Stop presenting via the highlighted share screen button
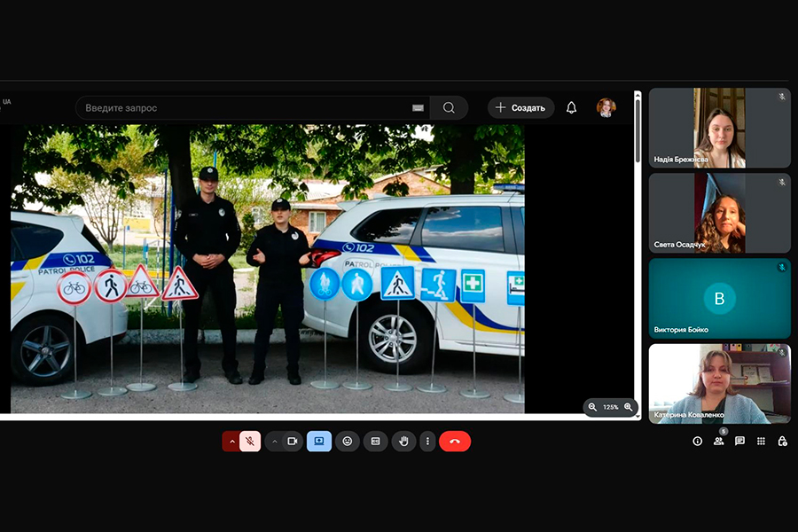This screenshot has height=532, width=798. click(319, 442)
